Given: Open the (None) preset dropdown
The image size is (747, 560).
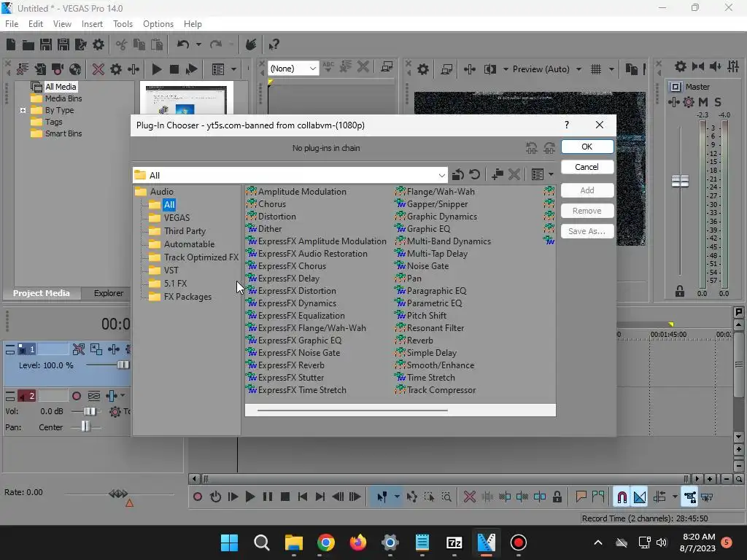Looking at the screenshot, I should point(312,69).
